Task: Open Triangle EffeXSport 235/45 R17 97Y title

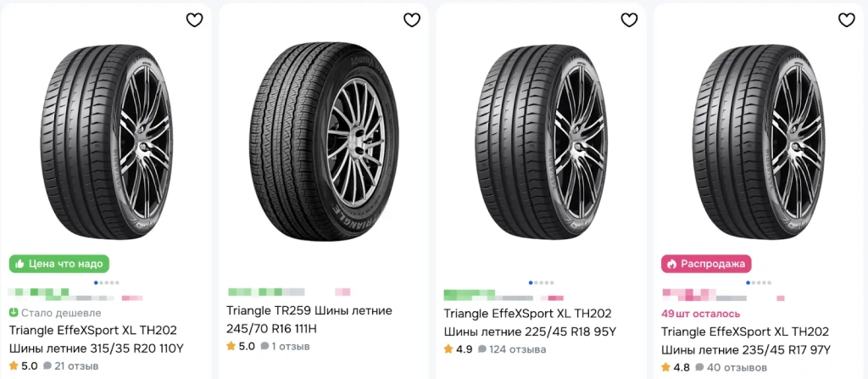Action: tap(747, 339)
